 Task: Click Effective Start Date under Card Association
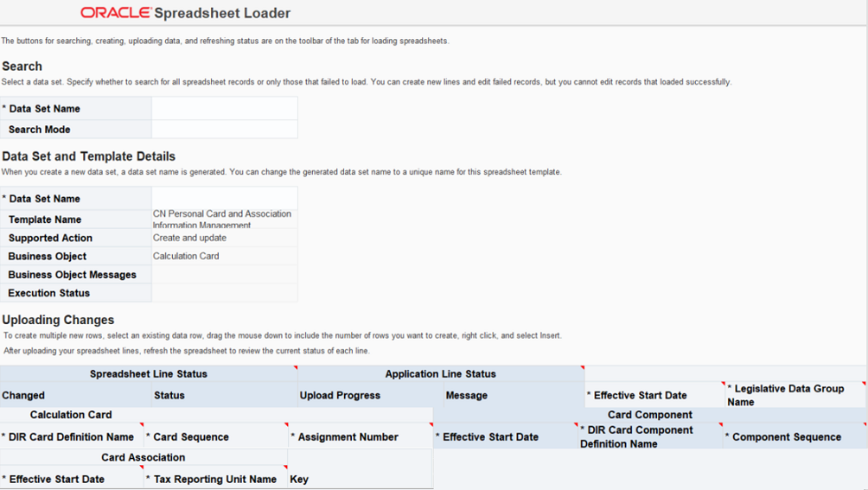coord(72,479)
